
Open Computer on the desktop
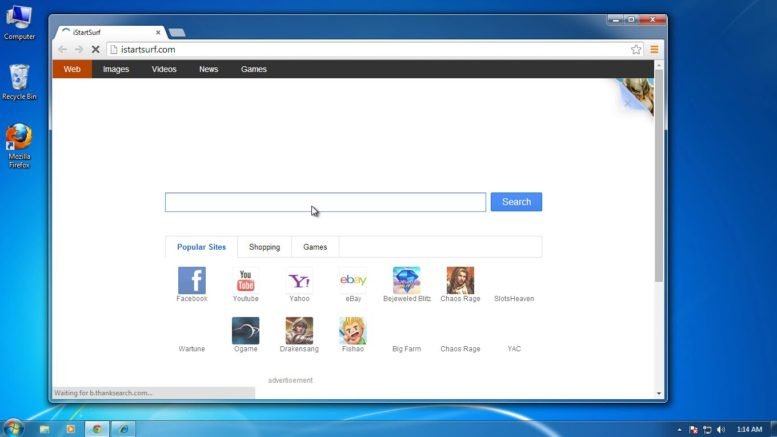[x=19, y=22]
